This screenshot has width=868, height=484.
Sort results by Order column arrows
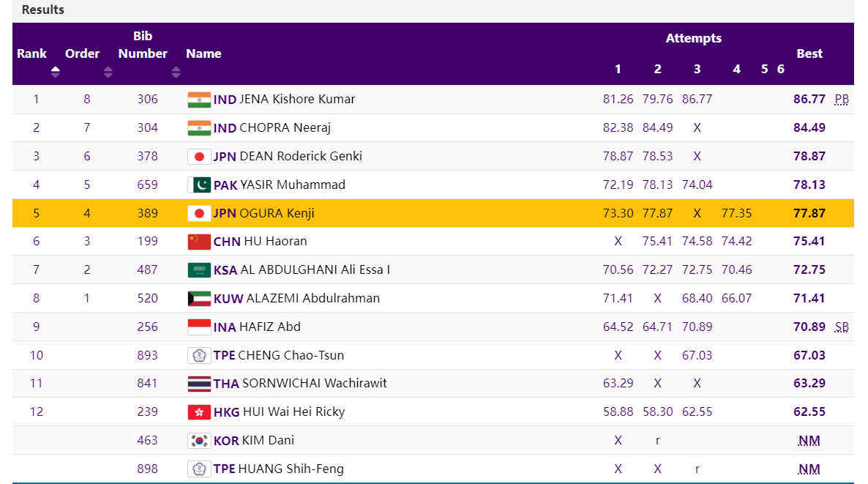coord(108,72)
